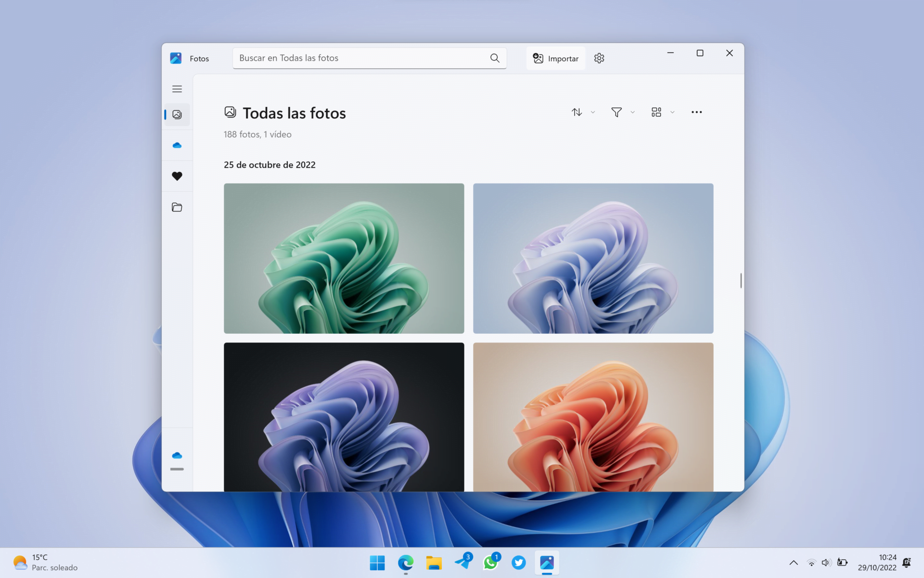Click the green Windows 11 bloom wallpaper thumbnail
The height and width of the screenshot is (578, 924).
[x=344, y=258]
